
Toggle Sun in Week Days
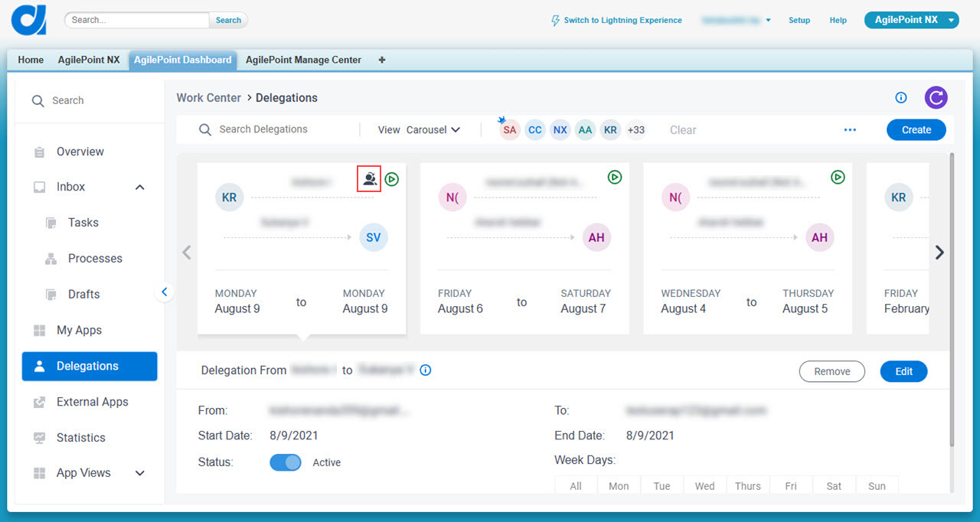[x=877, y=486]
